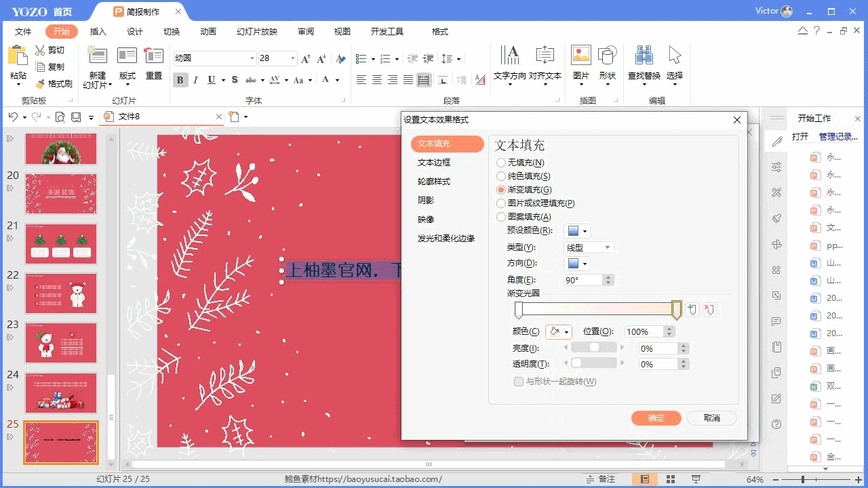The width and height of the screenshot is (868, 488).
Task: Cancel the dialog with 取消 button
Action: tap(711, 418)
